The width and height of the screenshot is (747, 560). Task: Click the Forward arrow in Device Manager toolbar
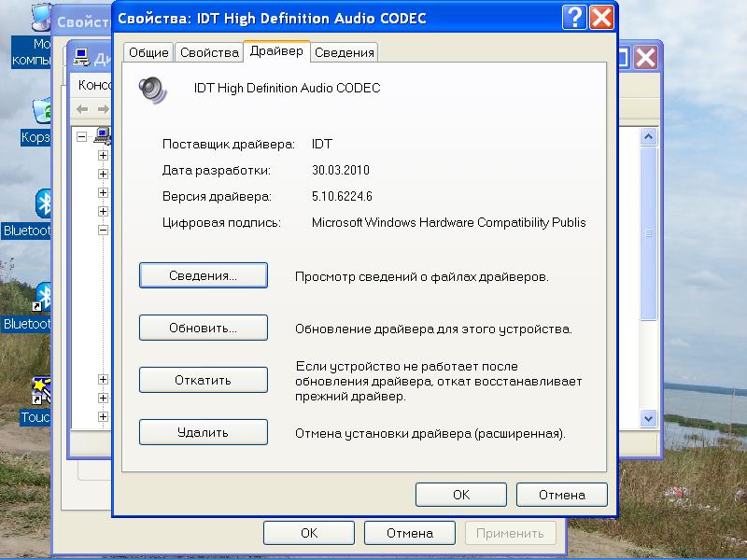101,109
